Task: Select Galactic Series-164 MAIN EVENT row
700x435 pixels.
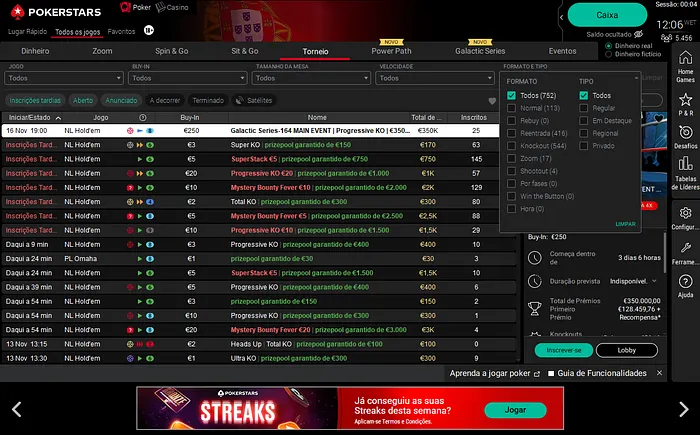Action: tap(250, 130)
